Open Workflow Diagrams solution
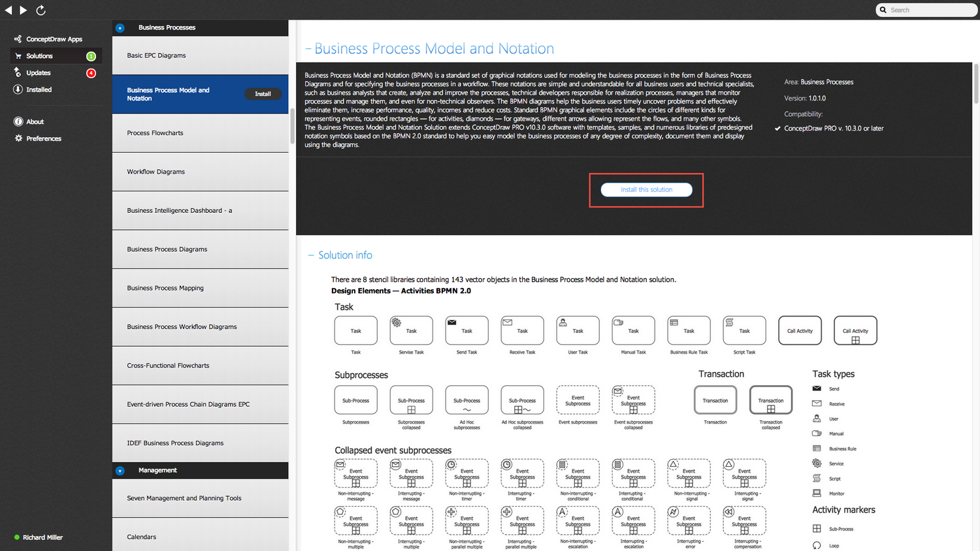Viewport: 980px width, 551px height. coord(200,172)
